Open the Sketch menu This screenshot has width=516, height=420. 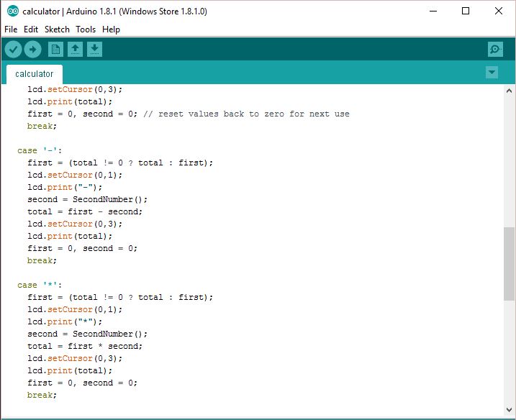tap(57, 29)
